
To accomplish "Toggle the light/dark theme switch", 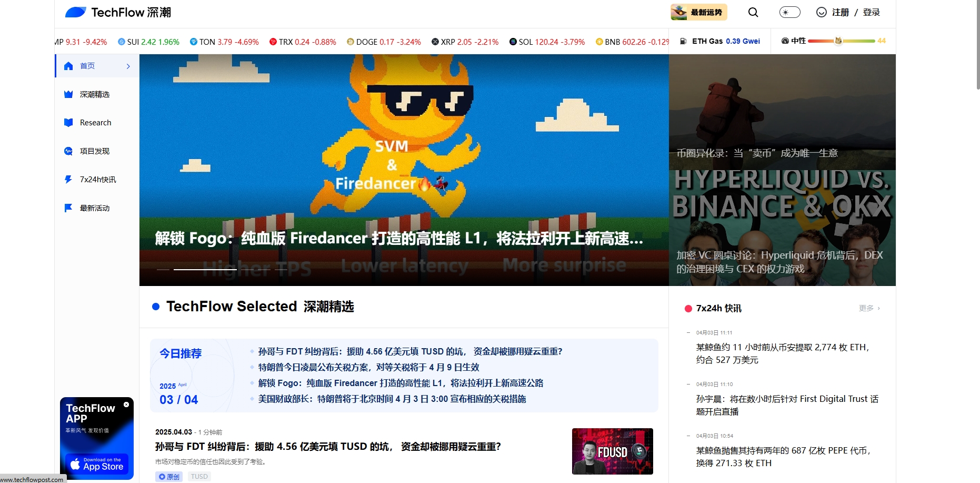I will click(789, 12).
